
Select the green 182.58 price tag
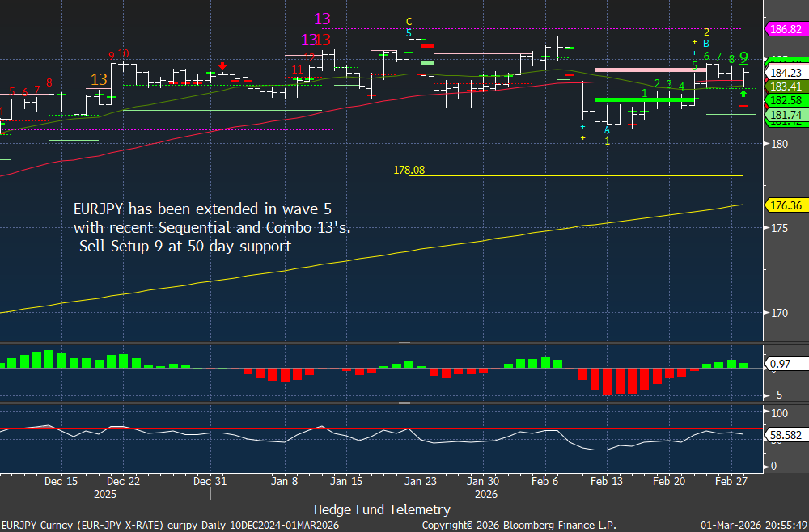(785, 100)
